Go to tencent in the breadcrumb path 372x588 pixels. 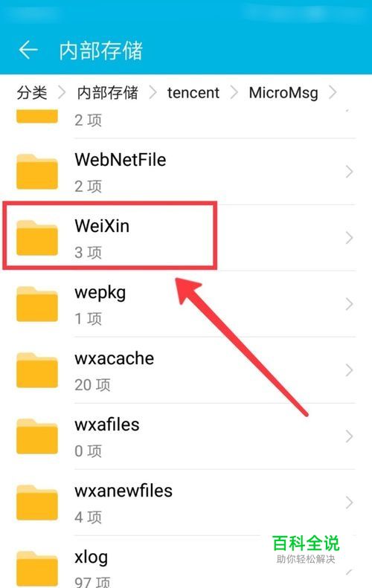click(x=193, y=93)
